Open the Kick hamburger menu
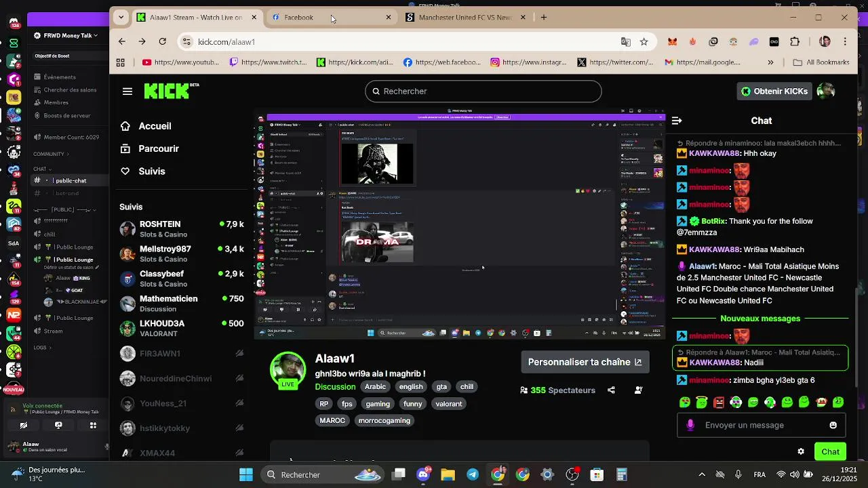The image size is (868, 488). pos(127,91)
